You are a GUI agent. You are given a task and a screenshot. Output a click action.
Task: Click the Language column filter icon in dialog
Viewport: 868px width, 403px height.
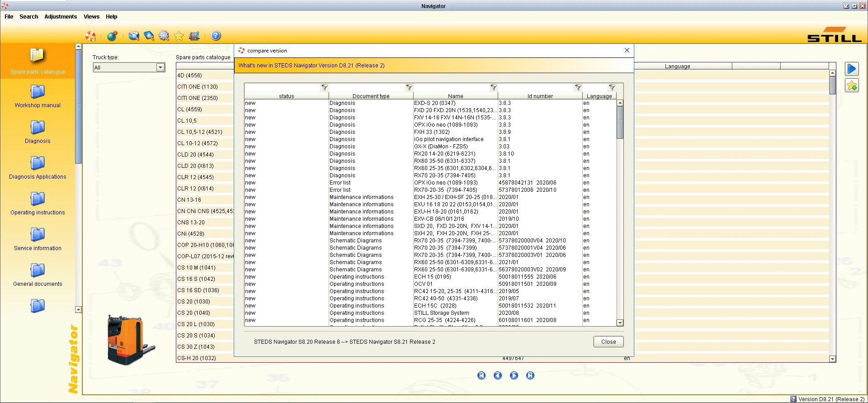(612, 87)
